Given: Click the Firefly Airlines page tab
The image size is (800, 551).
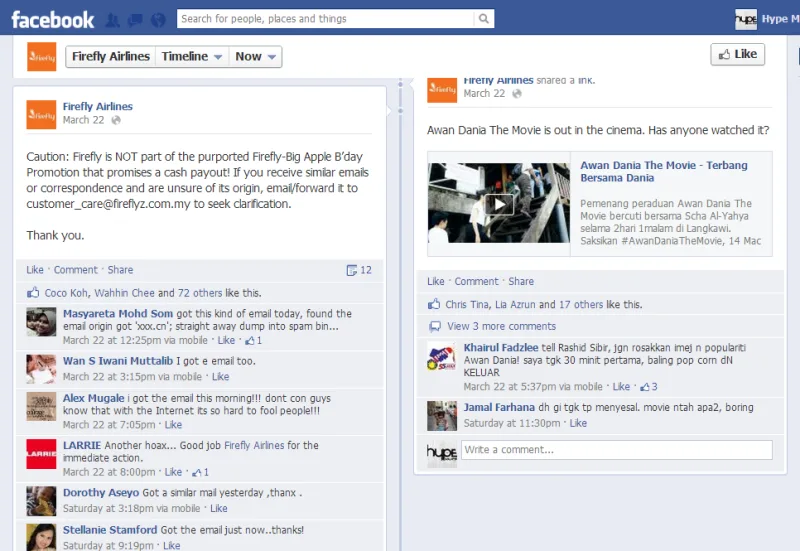Looking at the screenshot, I should click(110, 57).
